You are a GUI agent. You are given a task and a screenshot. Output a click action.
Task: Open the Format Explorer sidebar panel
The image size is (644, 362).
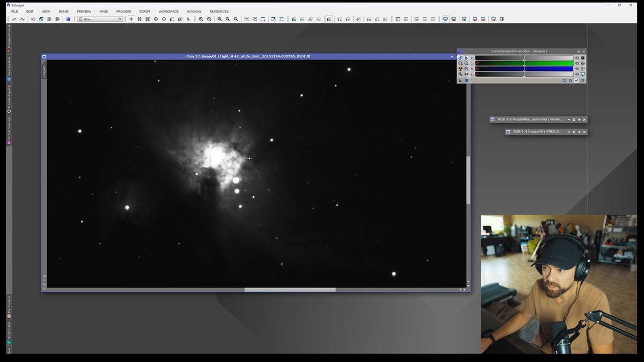8,129
